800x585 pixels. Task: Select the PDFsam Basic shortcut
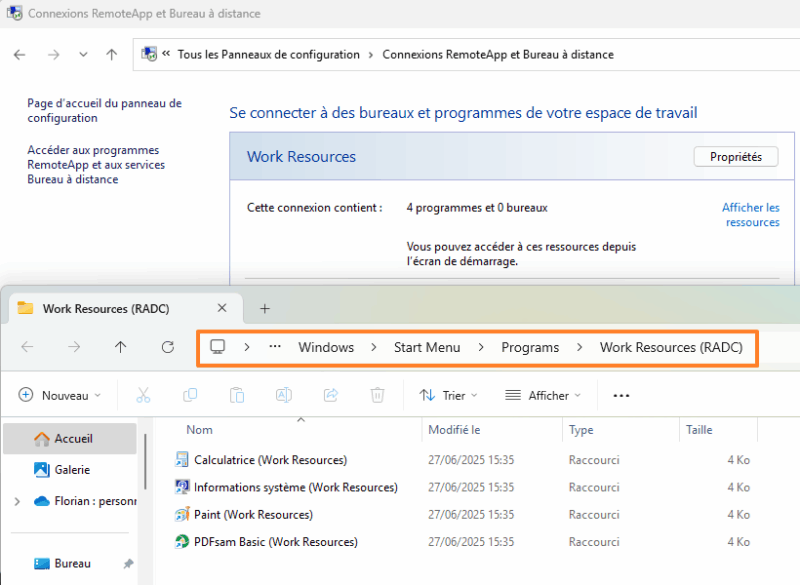click(275, 542)
